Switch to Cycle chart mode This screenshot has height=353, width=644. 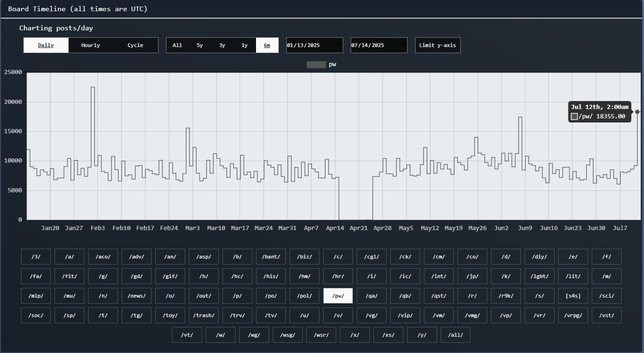coord(135,45)
